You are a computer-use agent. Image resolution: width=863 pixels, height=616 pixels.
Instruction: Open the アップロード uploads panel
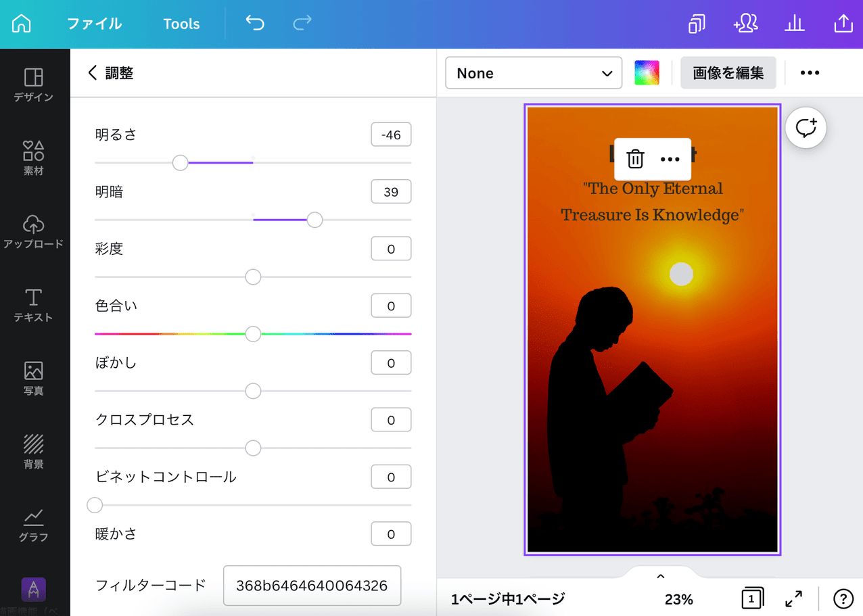(x=34, y=230)
